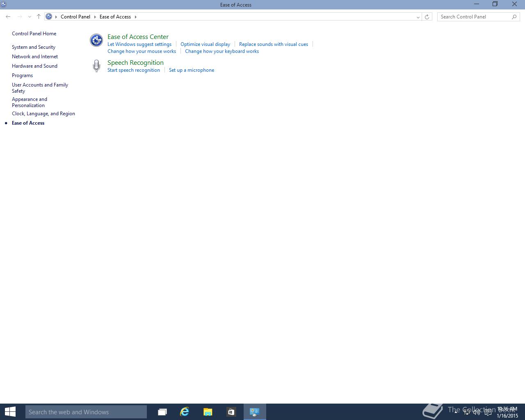Image resolution: width=525 pixels, height=420 pixels.
Task: Open the Ease of Access Center icon
Action: point(96,40)
